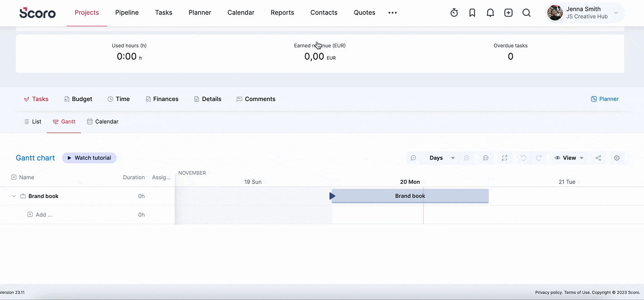Click the Watch tutorial button
The width and height of the screenshot is (644, 300).
tap(89, 158)
